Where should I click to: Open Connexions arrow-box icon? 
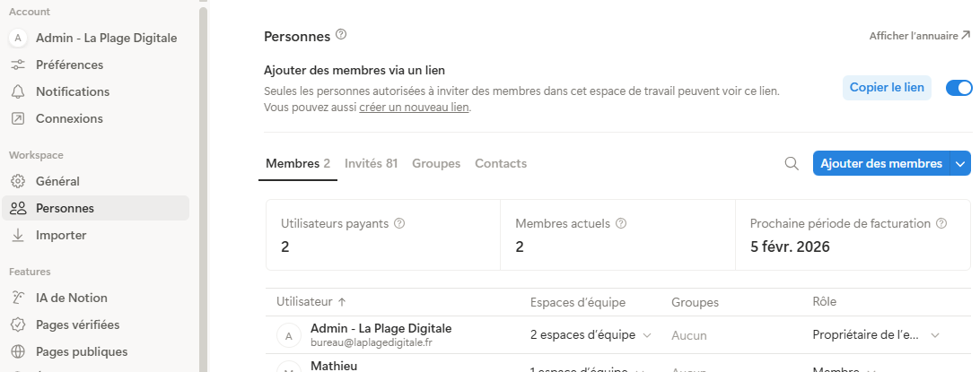pyautogui.click(x=18, y=118)
